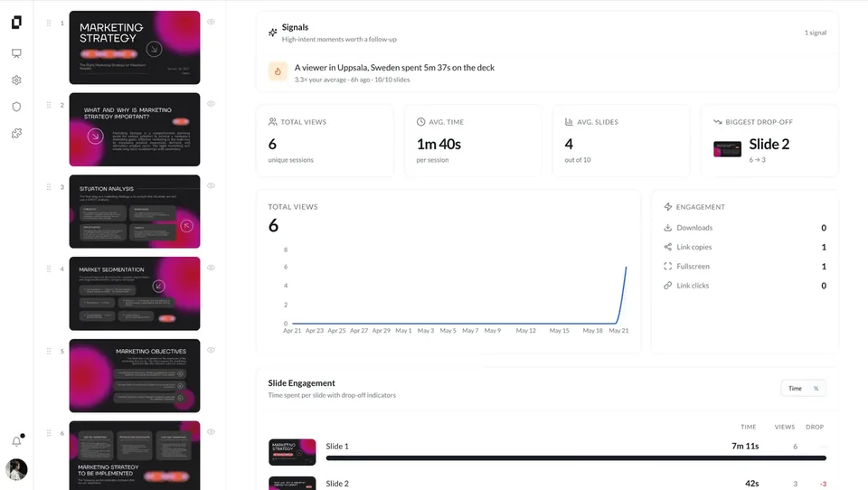Screen dimensions: 868x490
Task: Grab the drag handle for slide 2
Action: pos(49,105)
